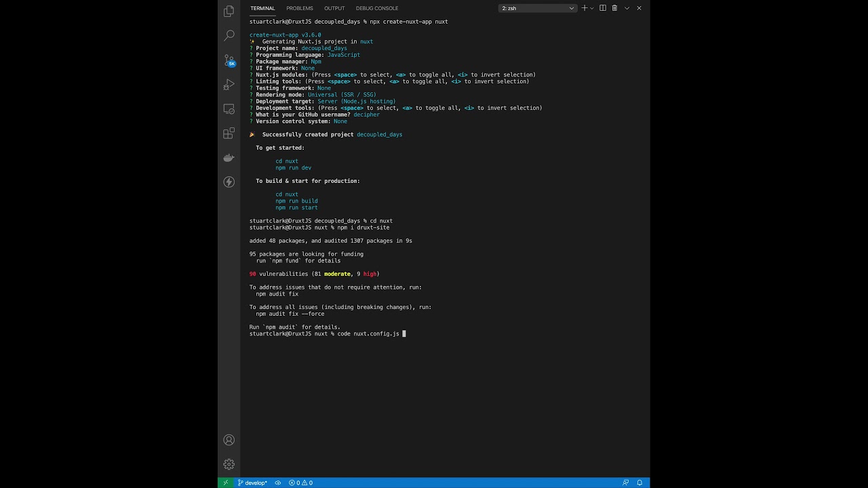Viewport: 868px width, 488px height.
Task: Click 'npm run start' command text
Action: point(296,207)
